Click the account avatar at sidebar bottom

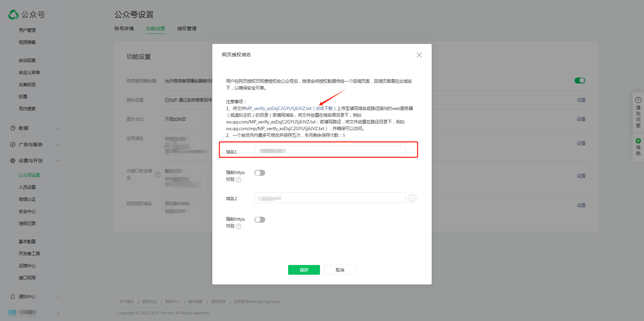[12, 313]
